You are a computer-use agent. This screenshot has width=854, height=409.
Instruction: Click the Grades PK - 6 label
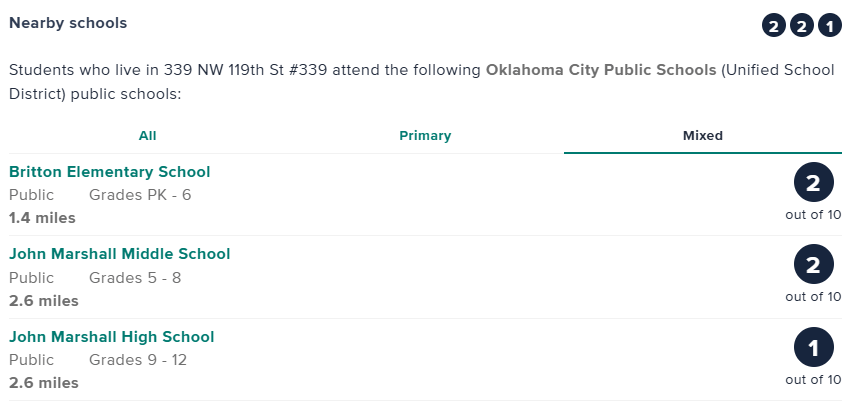coord(140,195)
